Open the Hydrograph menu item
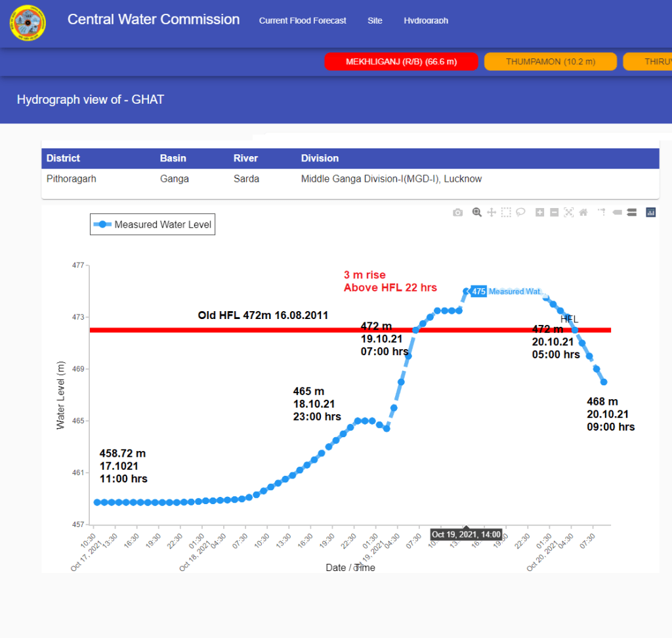Screen dimensions: 672x638 click(x=426, y=21)
